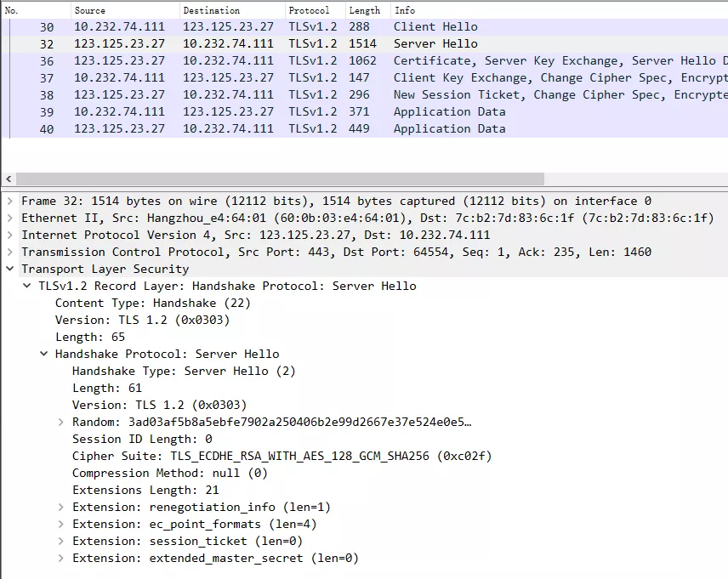Select packet 39 Application Data
This screenshot has height=579, width=728.
365,112
